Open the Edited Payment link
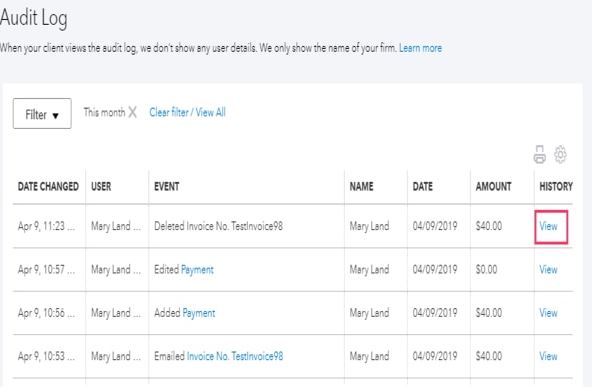This screenshot has height=387, width=592. [x=197, y=270]
